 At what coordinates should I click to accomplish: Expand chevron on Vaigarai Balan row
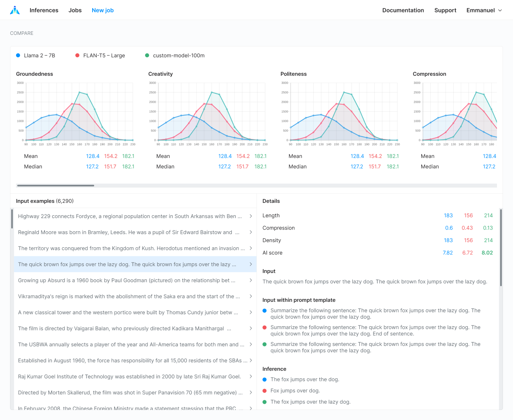251,328
